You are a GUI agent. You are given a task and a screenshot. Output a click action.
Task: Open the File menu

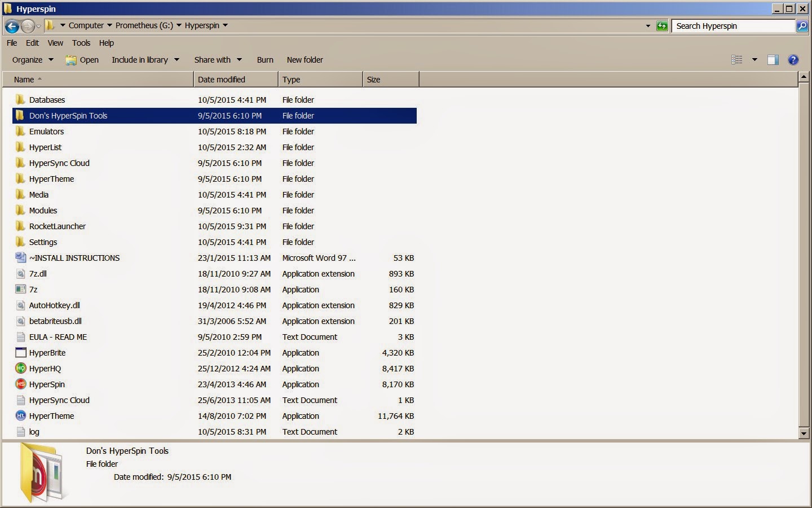click(x=12, y=43)
